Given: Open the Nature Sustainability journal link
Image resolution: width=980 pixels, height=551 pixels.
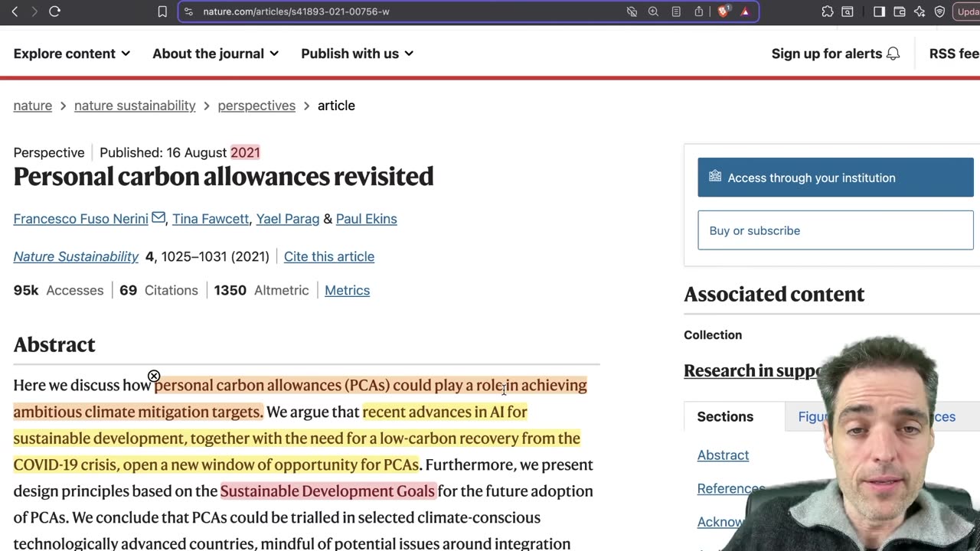Looking at the screenshot, I should tap(76, 256).
